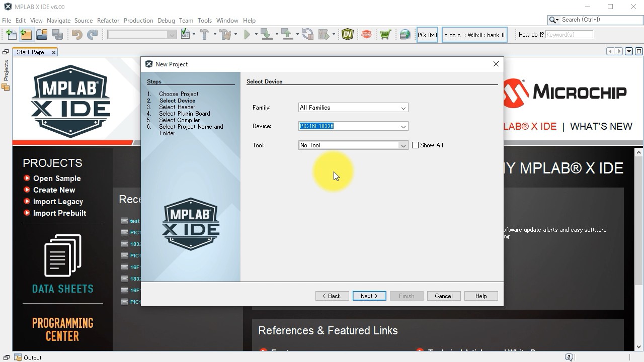Click the Open Project folder icon

click(x=42, y=35)
